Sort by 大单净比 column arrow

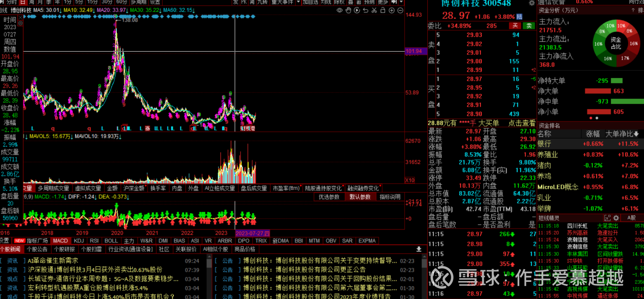click(x=636, y=134)
